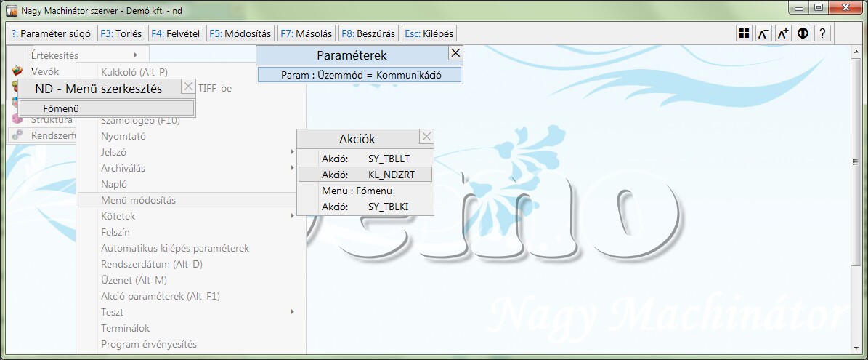Click the gears icon beside Rendszerfunkciók

click(17, 135)
